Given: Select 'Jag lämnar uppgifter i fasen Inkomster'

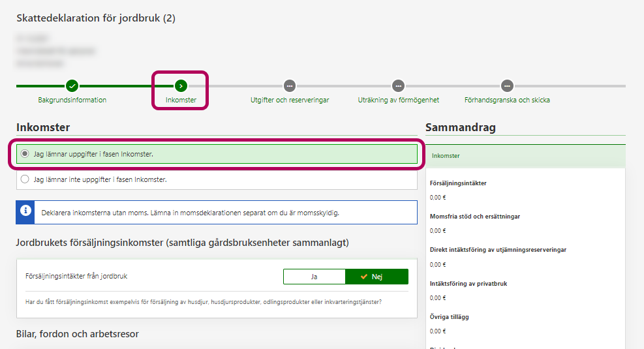Looking at the screenshot, I should (x=25, y=154).
